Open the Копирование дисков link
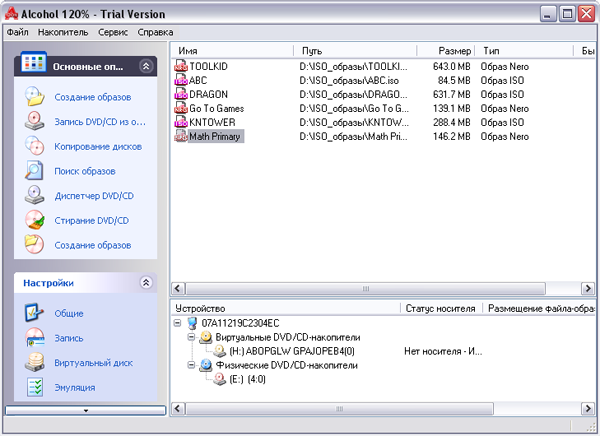Viewport: 600px width, 436px height. click(98, 147)
